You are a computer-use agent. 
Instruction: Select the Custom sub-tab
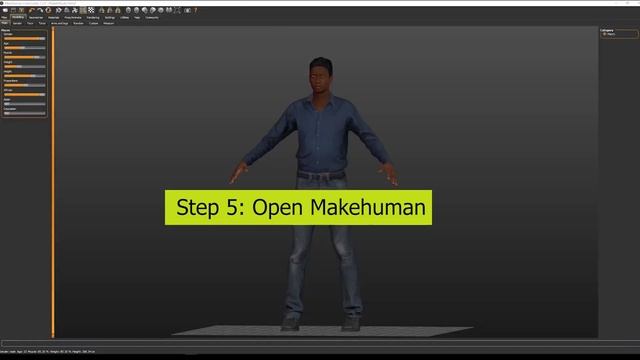pyautogui.click(x=93, y=23)
